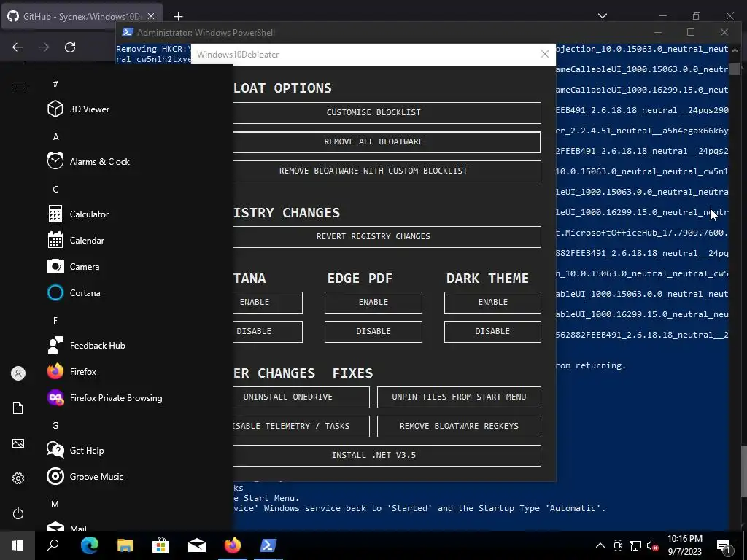The image size is (747, 560).
Task: Disable Edge PDF
Action: click(373, 332)
